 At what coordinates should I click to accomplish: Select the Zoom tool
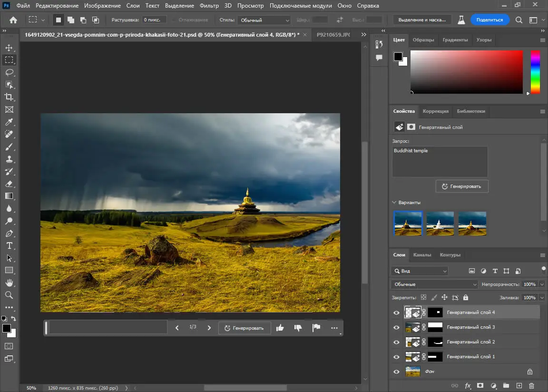coord(10,295)
